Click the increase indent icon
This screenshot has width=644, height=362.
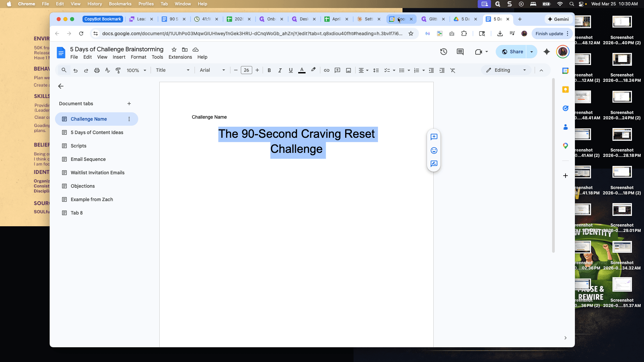(x=442, y=70)
